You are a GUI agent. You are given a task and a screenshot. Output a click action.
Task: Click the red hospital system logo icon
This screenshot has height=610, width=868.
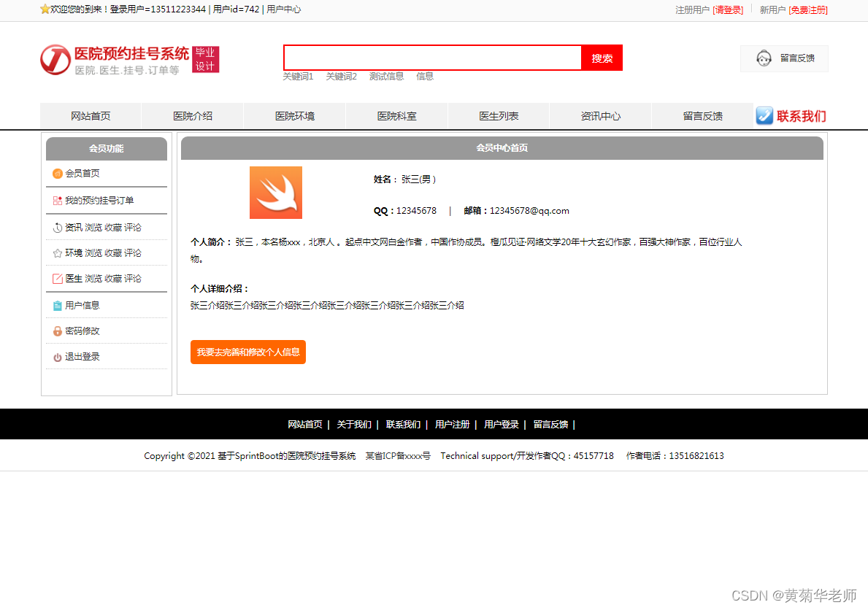coord(55,60)
